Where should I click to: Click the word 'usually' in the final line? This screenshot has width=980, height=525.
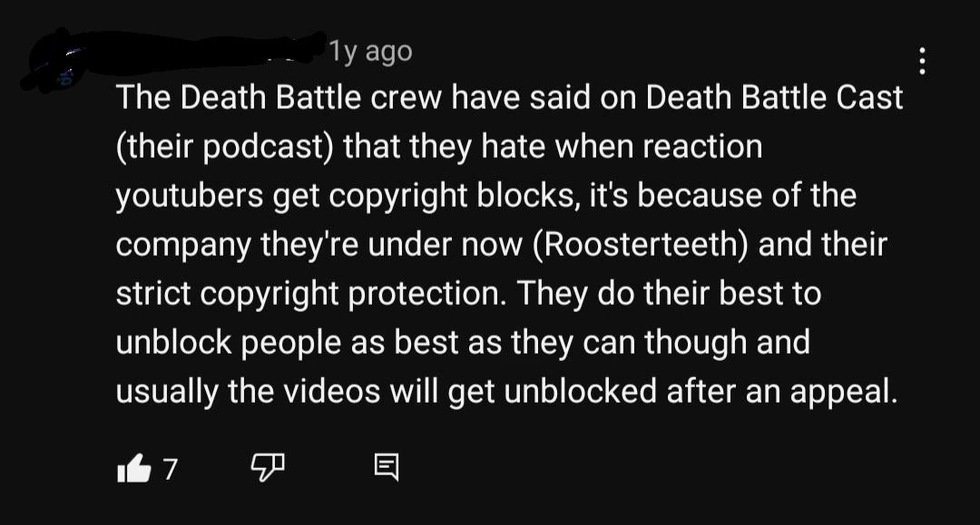pyautogui.click(x=167, y=393)
